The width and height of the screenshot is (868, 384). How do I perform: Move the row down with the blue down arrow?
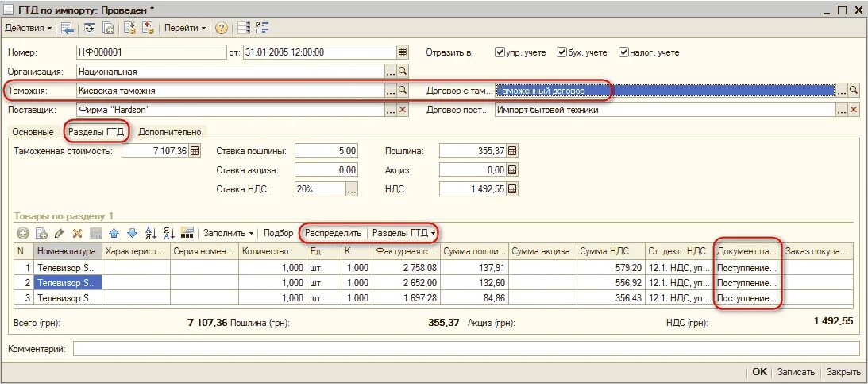pos(132,233)
